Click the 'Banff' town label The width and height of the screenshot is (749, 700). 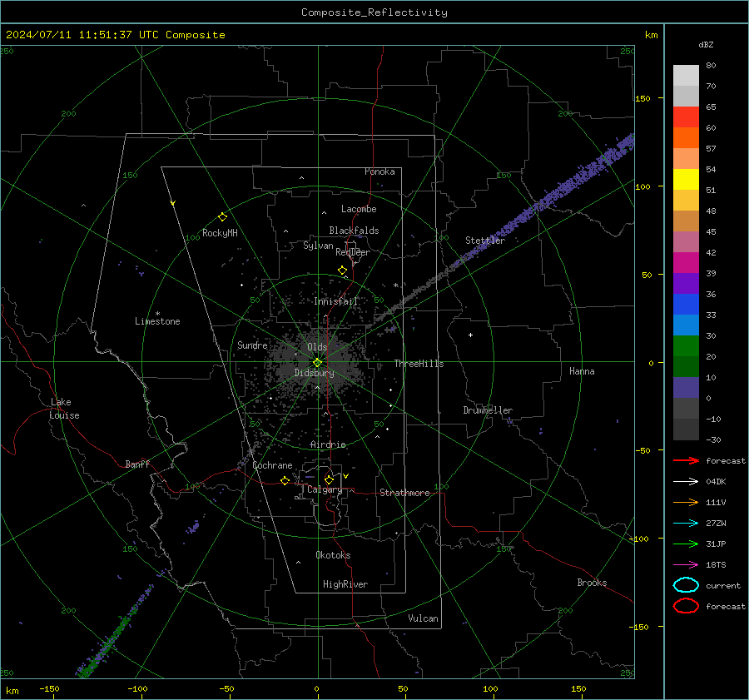[137, 464]
